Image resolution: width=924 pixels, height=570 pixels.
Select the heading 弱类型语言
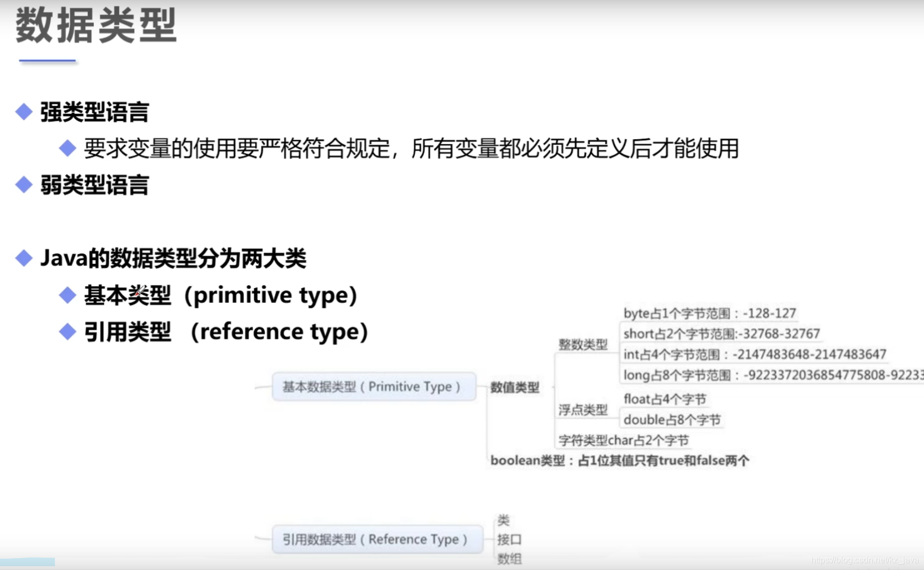pyautogui.click(x=94, y=185)
